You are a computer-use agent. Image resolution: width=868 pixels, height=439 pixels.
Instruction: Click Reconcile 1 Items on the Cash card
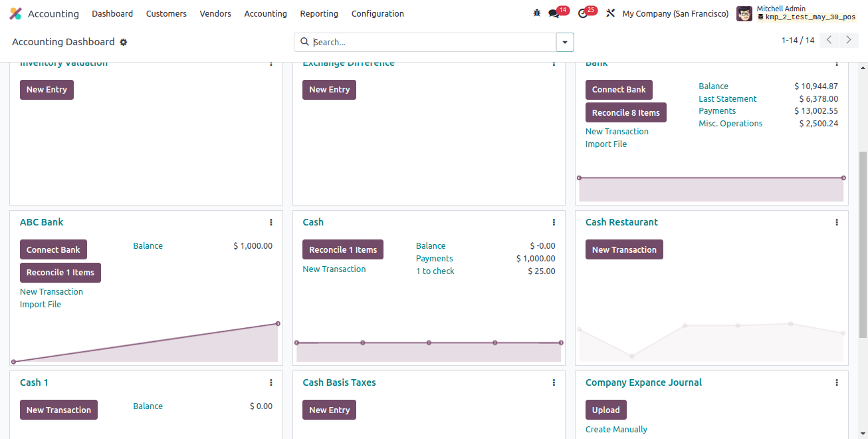(343, 249)
